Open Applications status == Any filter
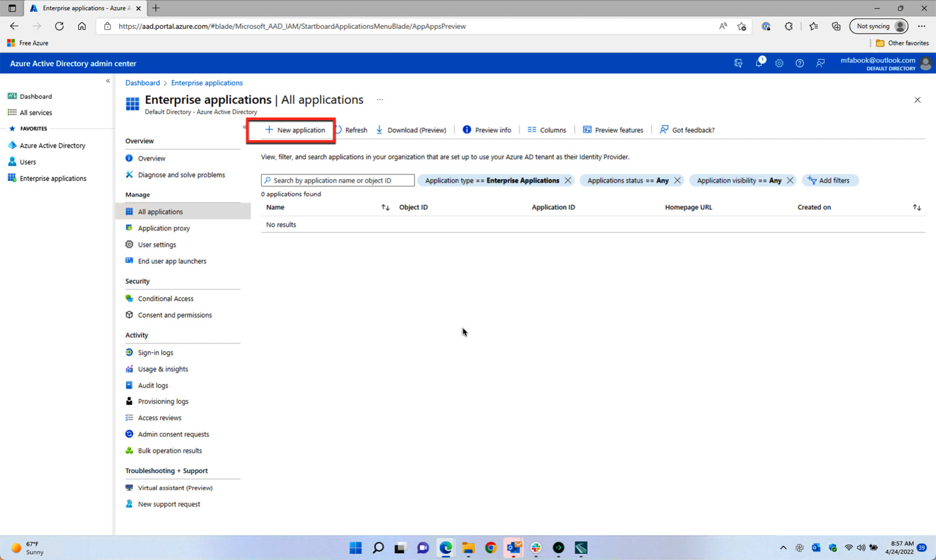 pos(628,180)
